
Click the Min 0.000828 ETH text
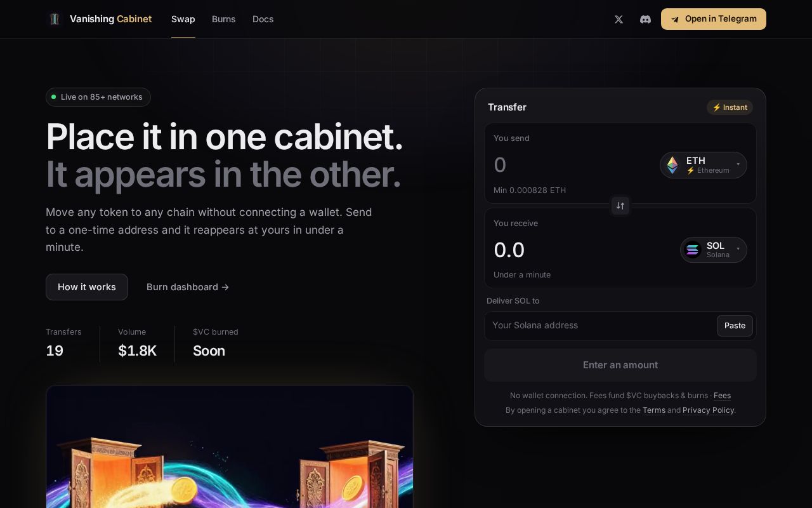530,190
